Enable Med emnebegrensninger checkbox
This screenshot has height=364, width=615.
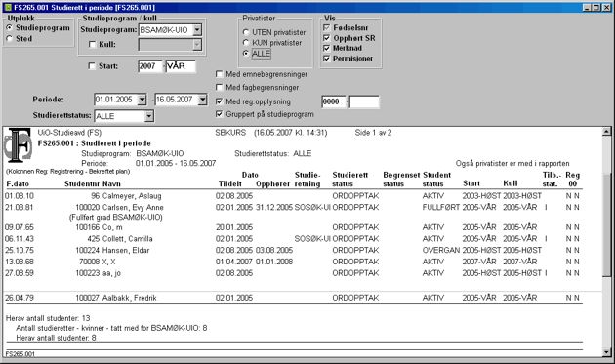[219, 74]
